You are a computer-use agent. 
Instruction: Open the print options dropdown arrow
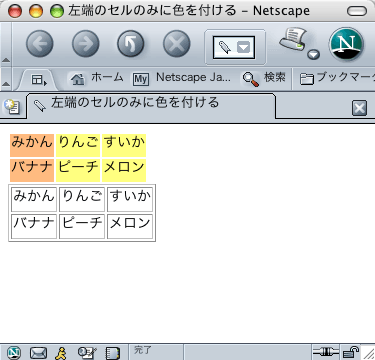[x=314, y=54]
